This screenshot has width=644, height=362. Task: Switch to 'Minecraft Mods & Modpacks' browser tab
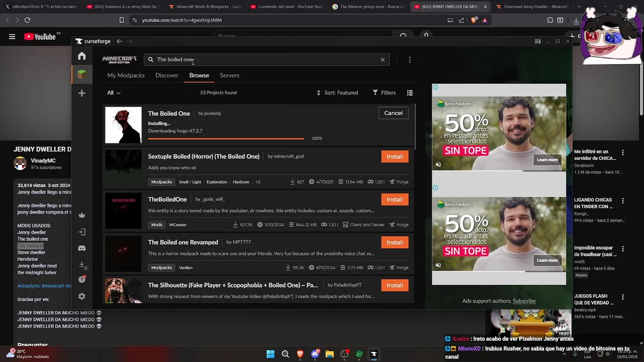[205, 7]
